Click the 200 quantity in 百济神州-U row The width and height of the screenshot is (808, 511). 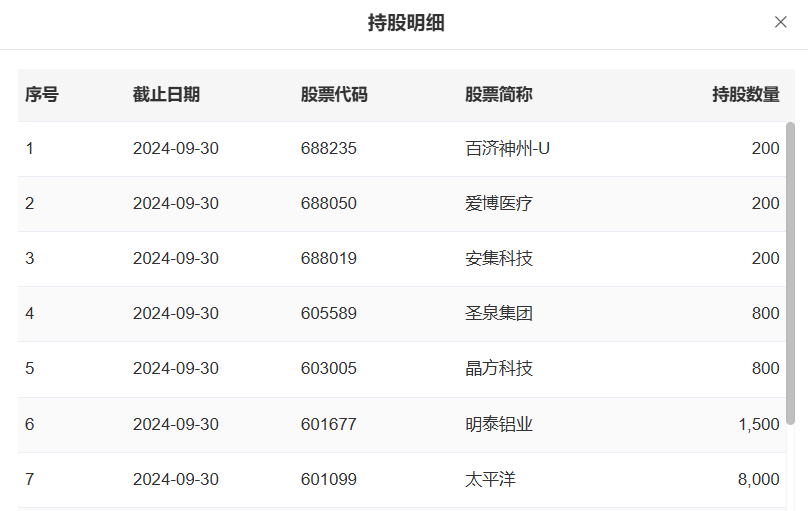tap(765, 148)
